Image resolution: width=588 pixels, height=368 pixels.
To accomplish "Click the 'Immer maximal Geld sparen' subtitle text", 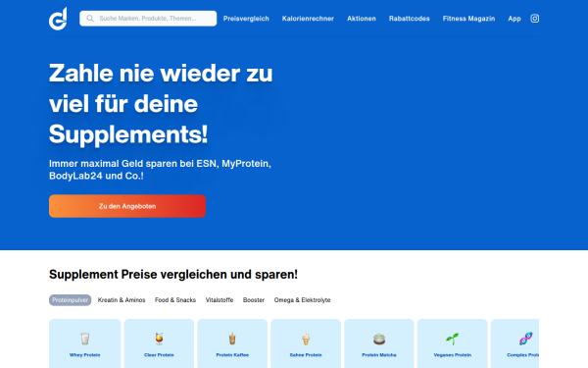I will coord(160,170).
